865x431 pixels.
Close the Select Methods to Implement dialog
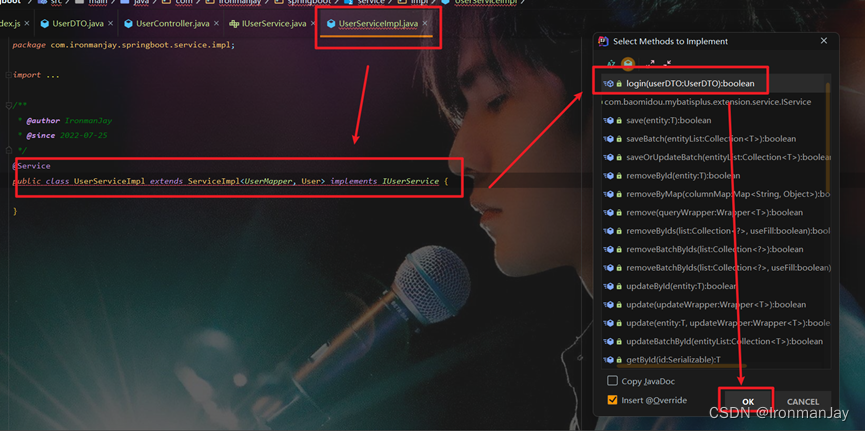824,41
